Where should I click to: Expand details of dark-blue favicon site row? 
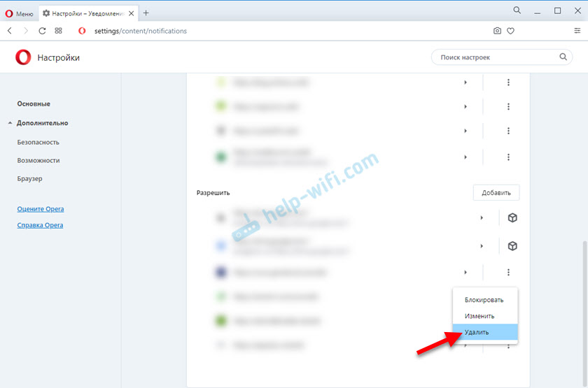pyautogui.click(x=465, y=272)
